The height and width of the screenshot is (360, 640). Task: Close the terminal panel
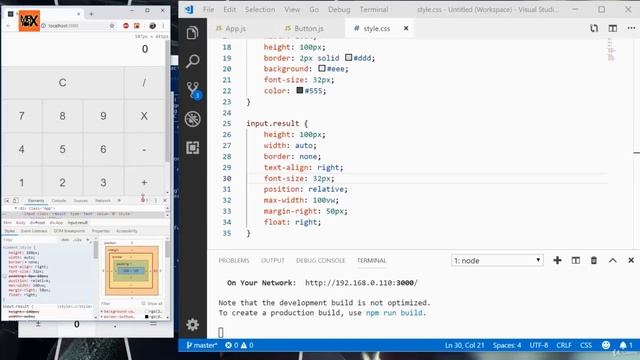coord(631,260)
